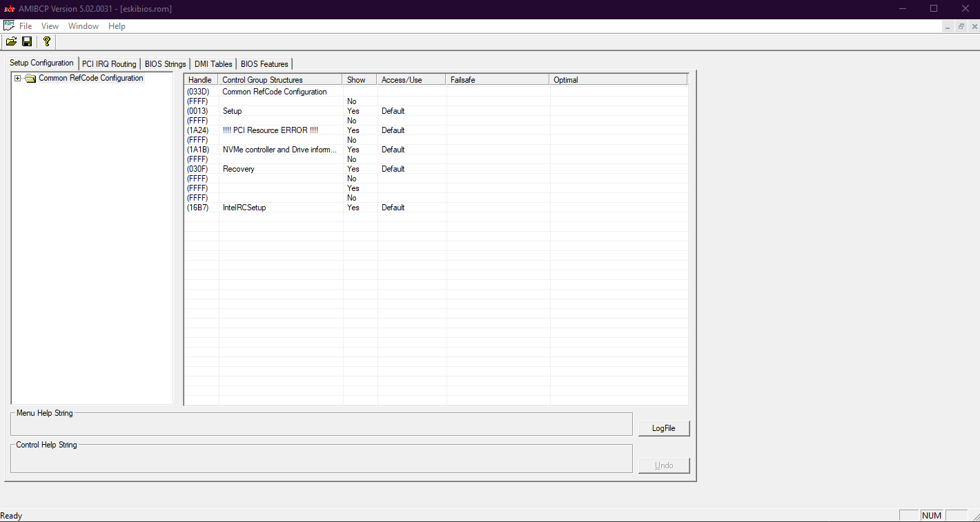The height and width of the screenshot is (522, 980).
Task: Restore the inner document window
Action: point(961,26)
